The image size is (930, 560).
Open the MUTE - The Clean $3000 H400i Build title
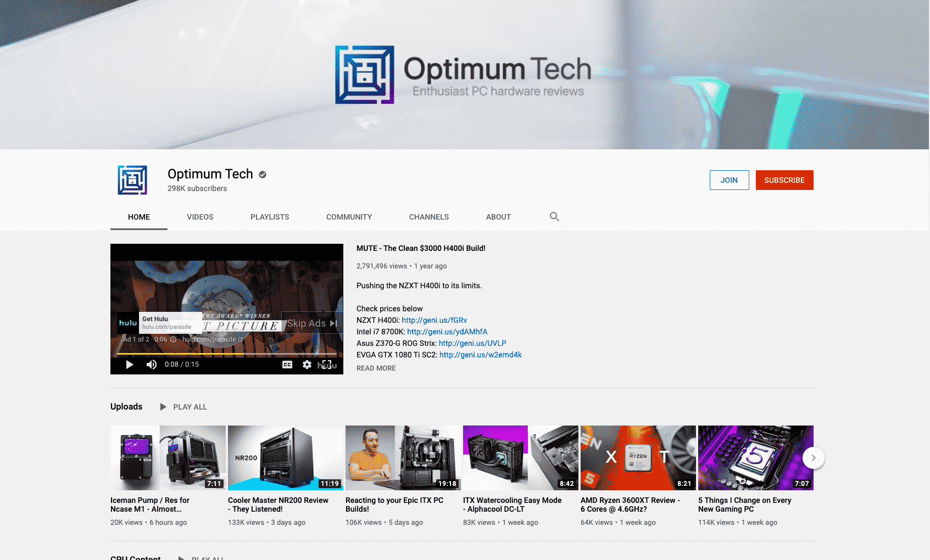421,248
